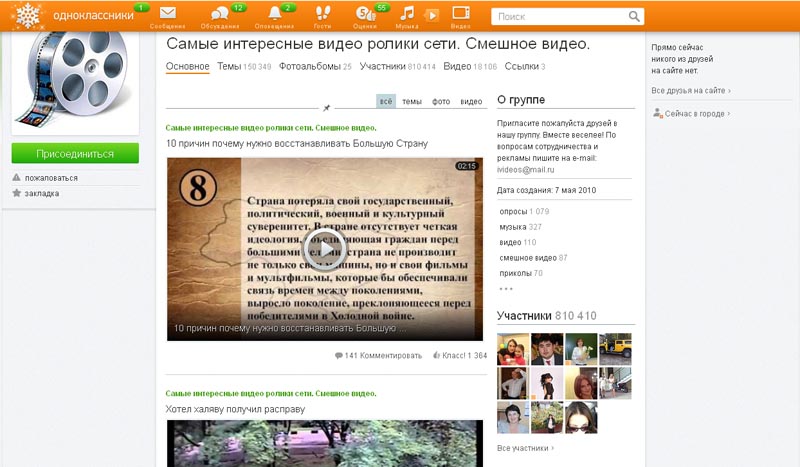Click the О группе heading
800x467 pixels.
pyautogui.click(x=521, y=100)
